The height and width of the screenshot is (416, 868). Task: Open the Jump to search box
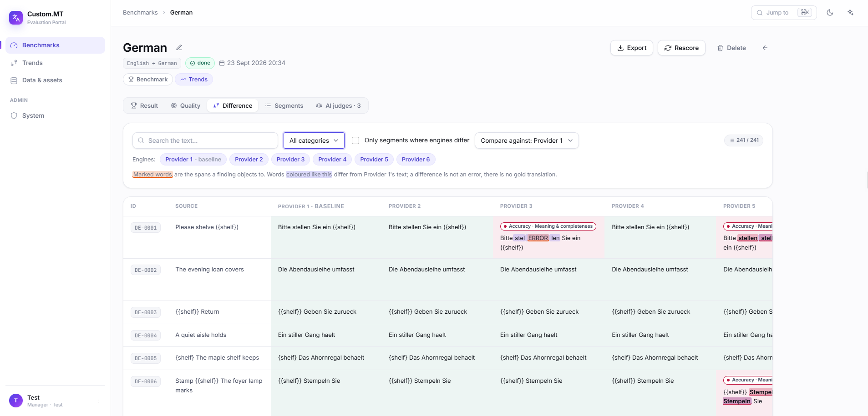pyautogui.click(x=784, y=13)
